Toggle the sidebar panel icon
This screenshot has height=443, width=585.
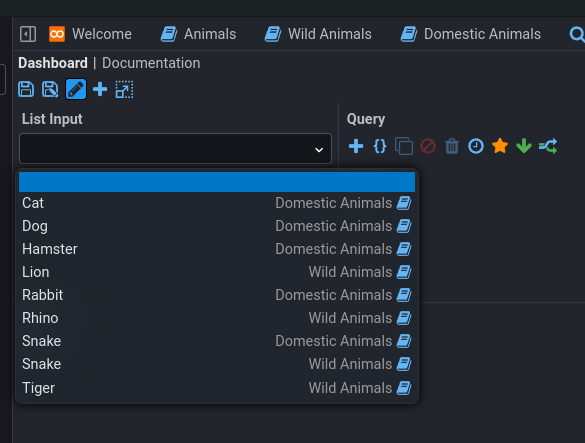coord(28,34)
